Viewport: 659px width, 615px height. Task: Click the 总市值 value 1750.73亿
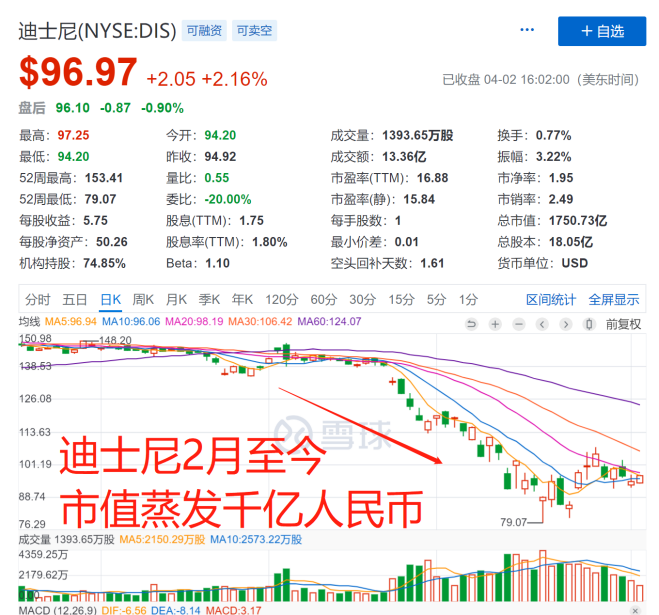[578, 221]
